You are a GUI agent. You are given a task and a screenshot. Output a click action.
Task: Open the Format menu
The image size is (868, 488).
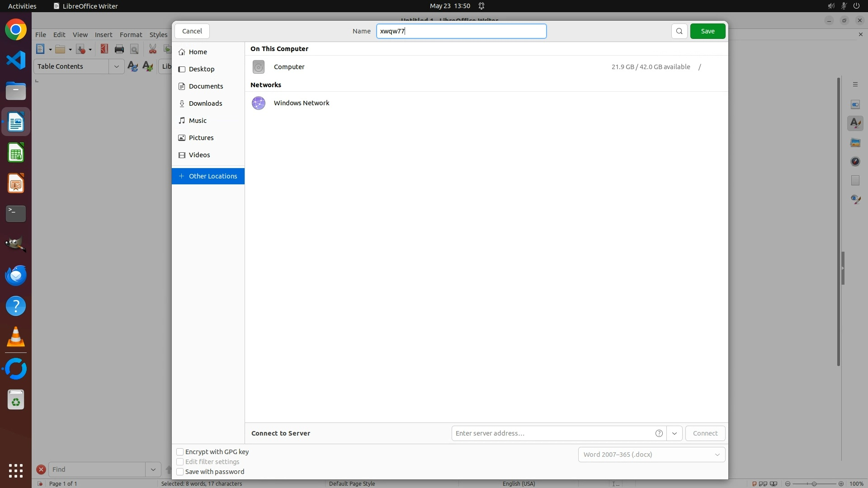point(131,35)
